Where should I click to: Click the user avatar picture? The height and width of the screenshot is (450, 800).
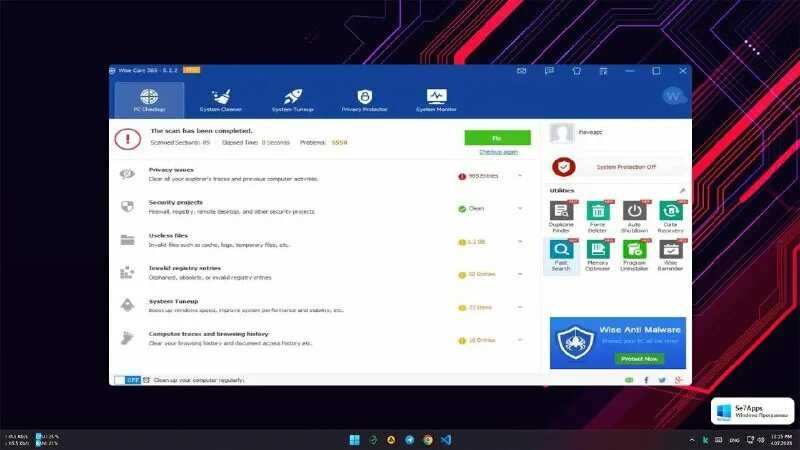click(x=562, y=133)
